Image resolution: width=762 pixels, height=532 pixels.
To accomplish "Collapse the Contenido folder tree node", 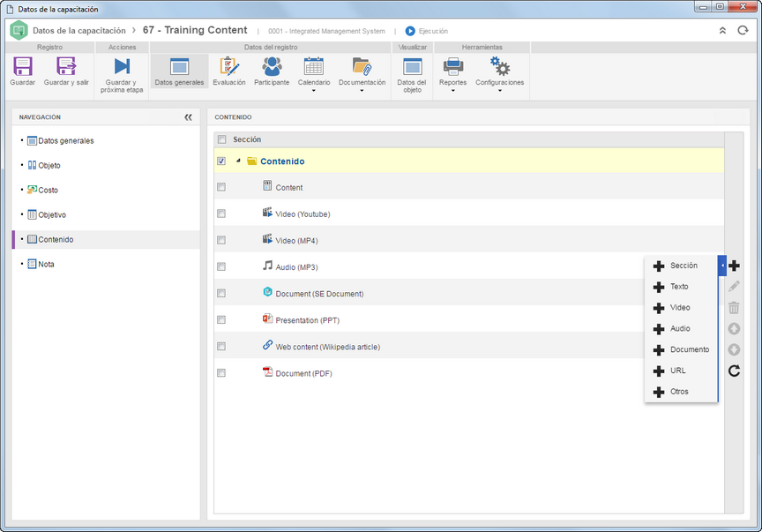I will coord(238,161).
